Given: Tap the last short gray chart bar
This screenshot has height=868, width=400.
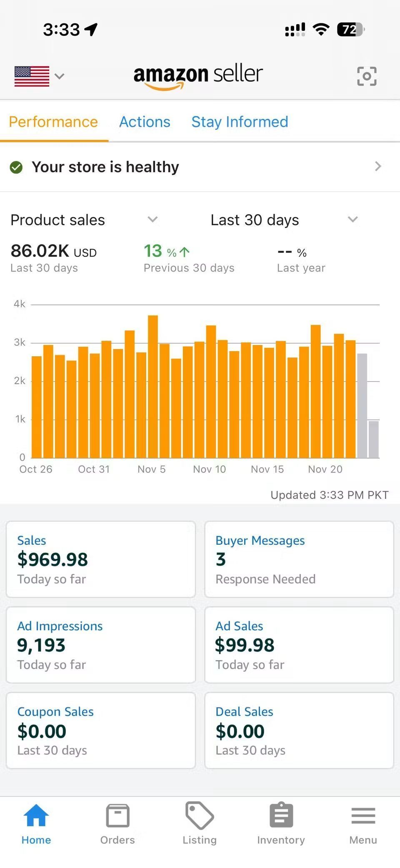Looking at the screenshot, I should pyautogui.click(x=374, y=439).
